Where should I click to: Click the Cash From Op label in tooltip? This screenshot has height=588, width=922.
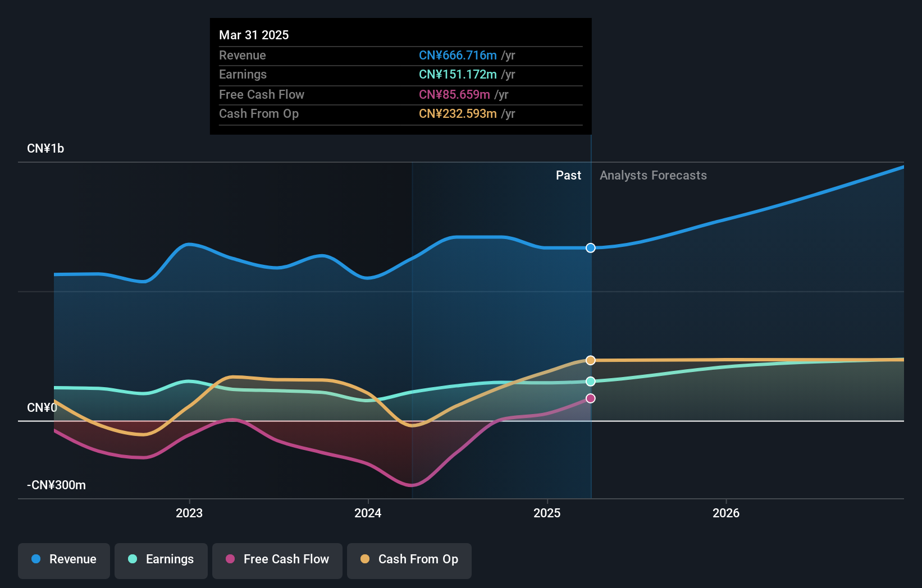tap(259, 113)
